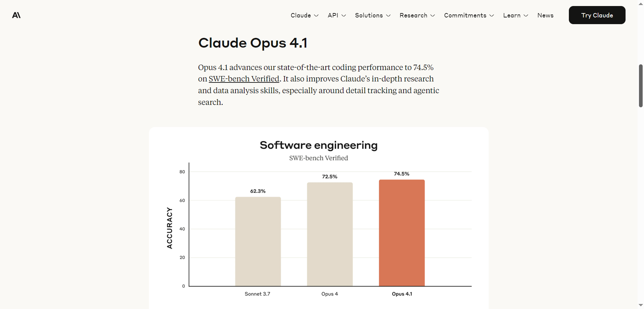This screenshot has width=644, height=309.
Task: Click the 74.5% bar value label
Action: pos(401,174)
